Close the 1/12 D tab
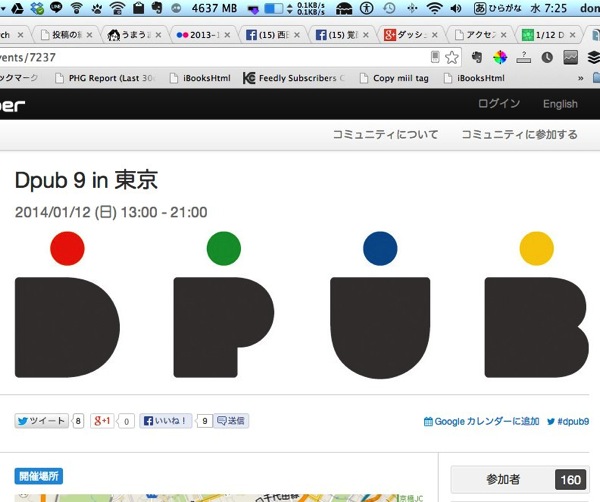This screenshot has width=600, height=502. [572, 35]
